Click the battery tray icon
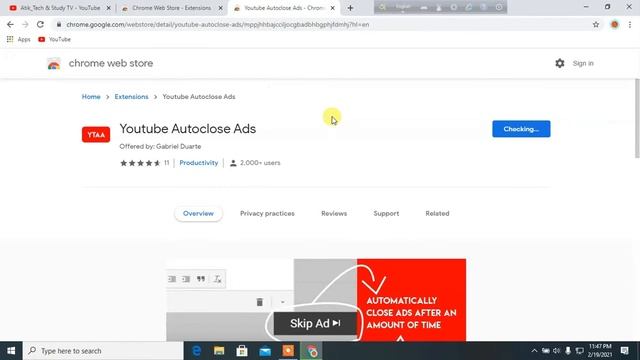The image size is (640, 360). coord(546,351)
